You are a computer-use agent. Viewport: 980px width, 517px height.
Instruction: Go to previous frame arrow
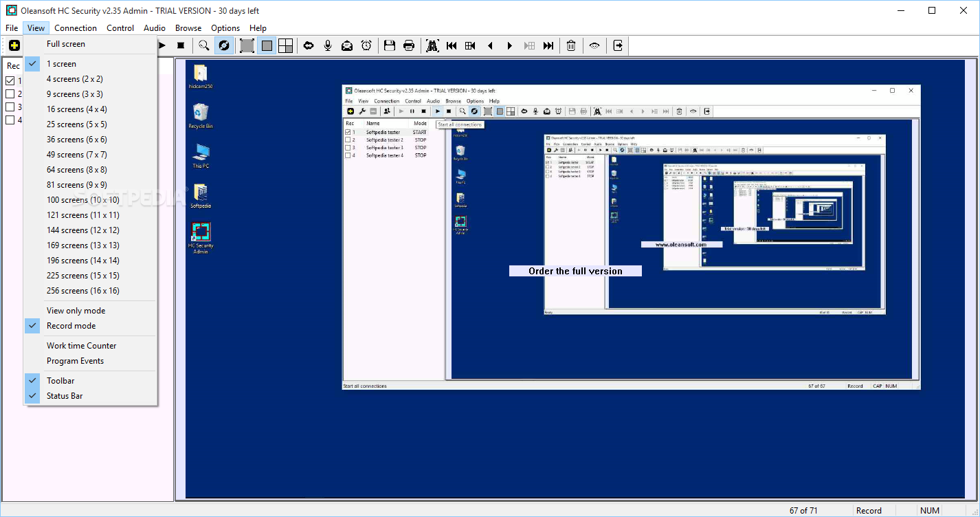(x=490, y=45)
